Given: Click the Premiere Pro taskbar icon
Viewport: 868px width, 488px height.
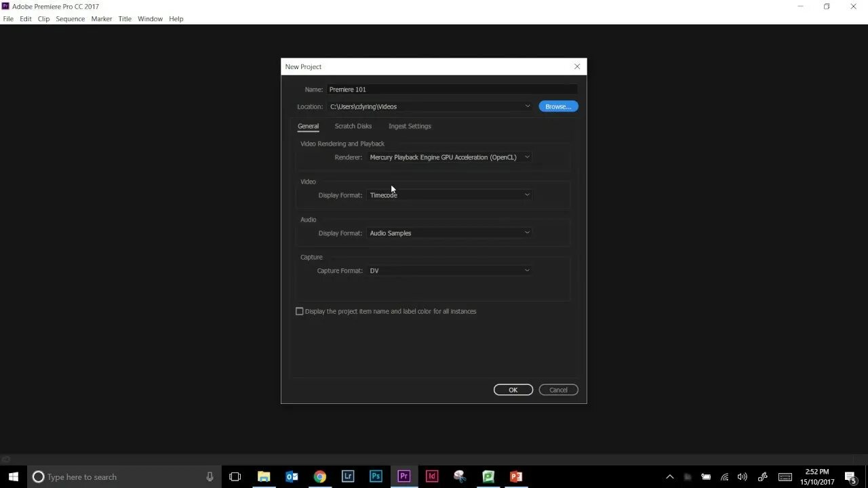Looking at the screenshot, I should (x=403, y=476).
